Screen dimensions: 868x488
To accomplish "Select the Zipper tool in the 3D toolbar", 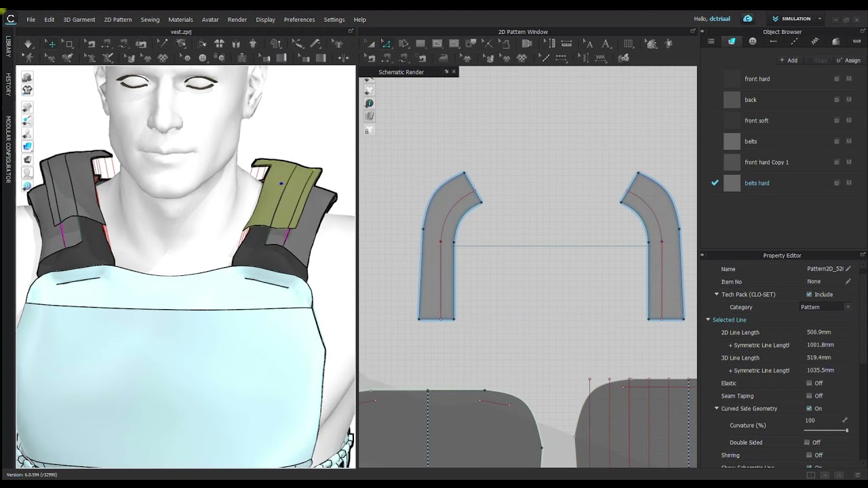I will [241, 58].
